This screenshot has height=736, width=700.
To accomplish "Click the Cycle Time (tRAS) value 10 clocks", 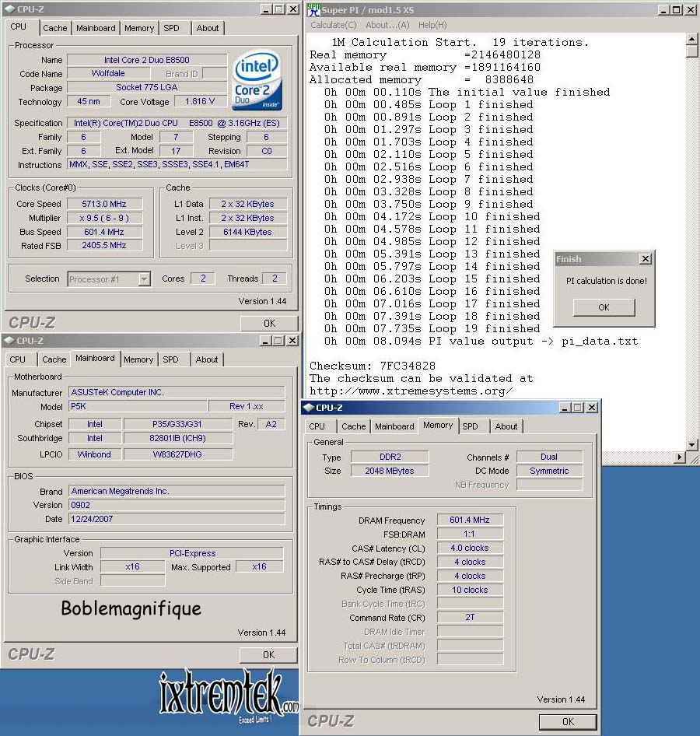I will (470, 590).
